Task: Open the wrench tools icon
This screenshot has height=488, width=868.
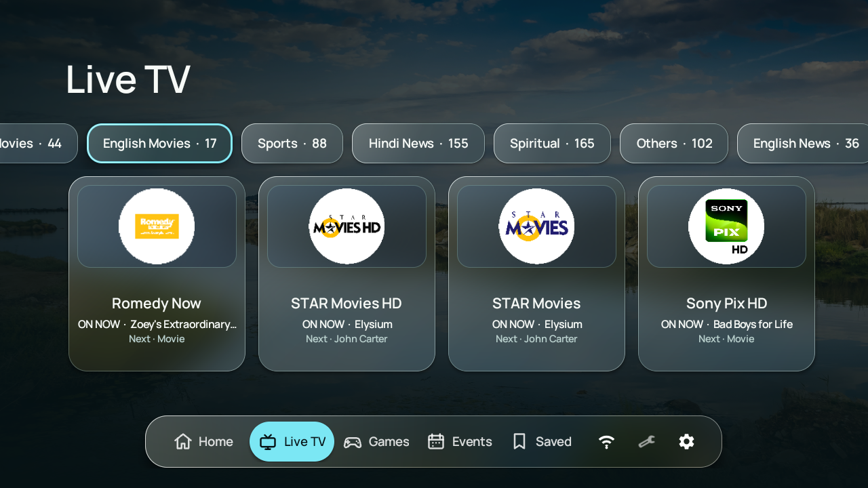Action: pyautogui.click(x=647, y=442)
